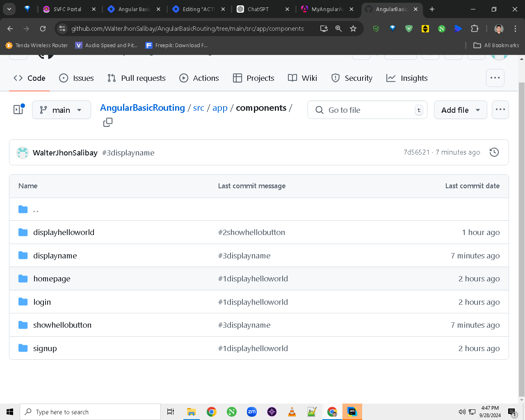
Task: Open the VLC icon in the taskbar
Action: click(292, 412)
